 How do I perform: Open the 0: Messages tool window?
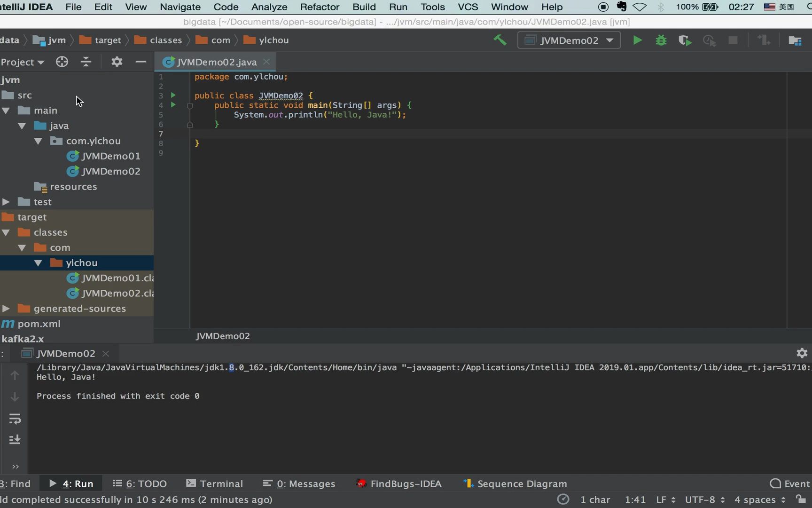point(299,484)
